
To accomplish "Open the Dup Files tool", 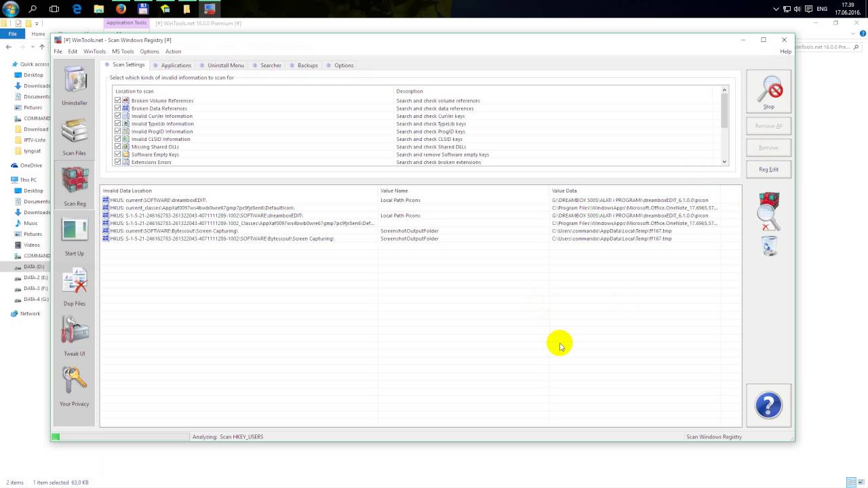I will (x=75, y=286).
